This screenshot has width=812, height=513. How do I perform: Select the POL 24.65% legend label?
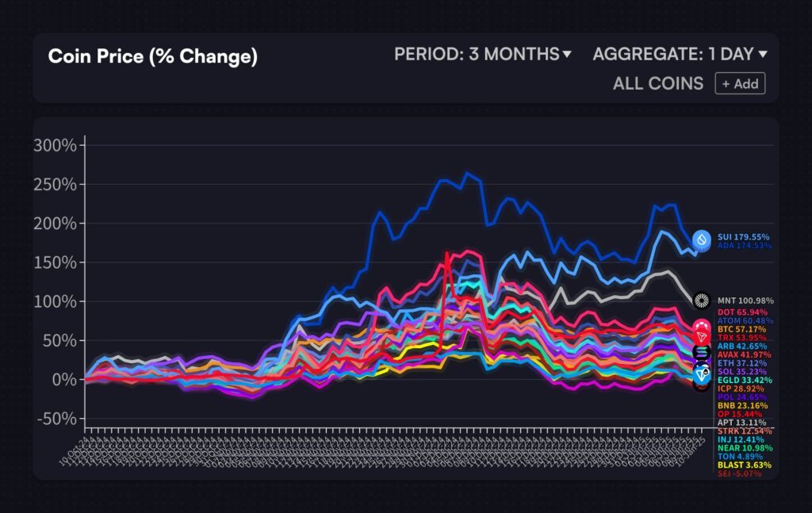741,397
